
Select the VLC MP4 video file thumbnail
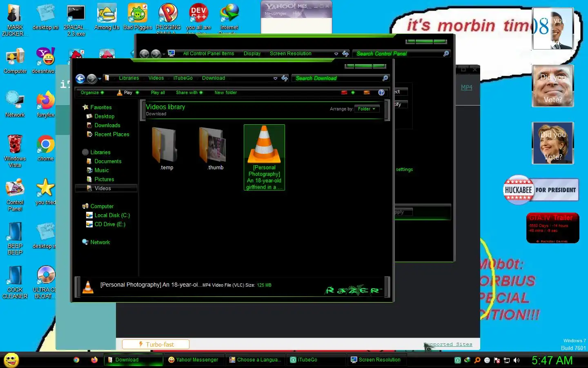click(264, 157)
